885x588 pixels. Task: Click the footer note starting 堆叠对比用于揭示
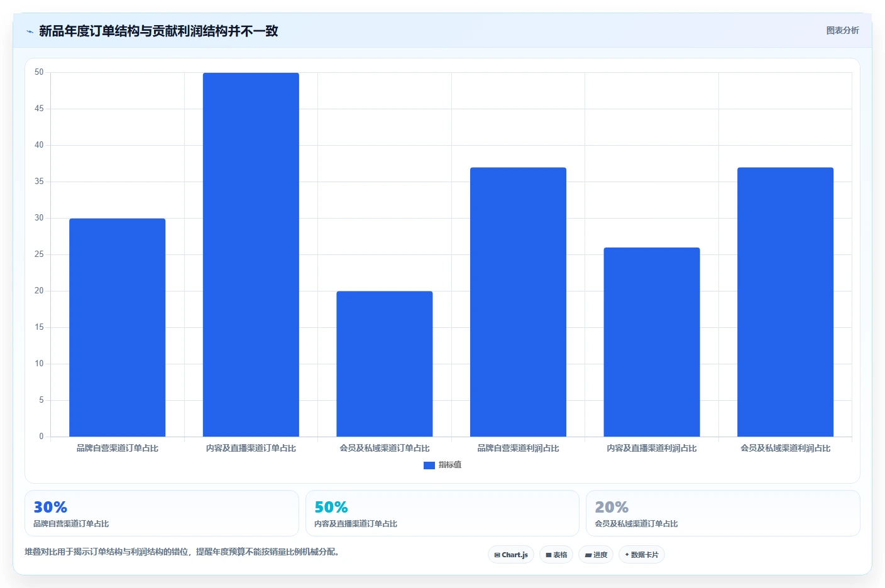[x=182, y=552]
